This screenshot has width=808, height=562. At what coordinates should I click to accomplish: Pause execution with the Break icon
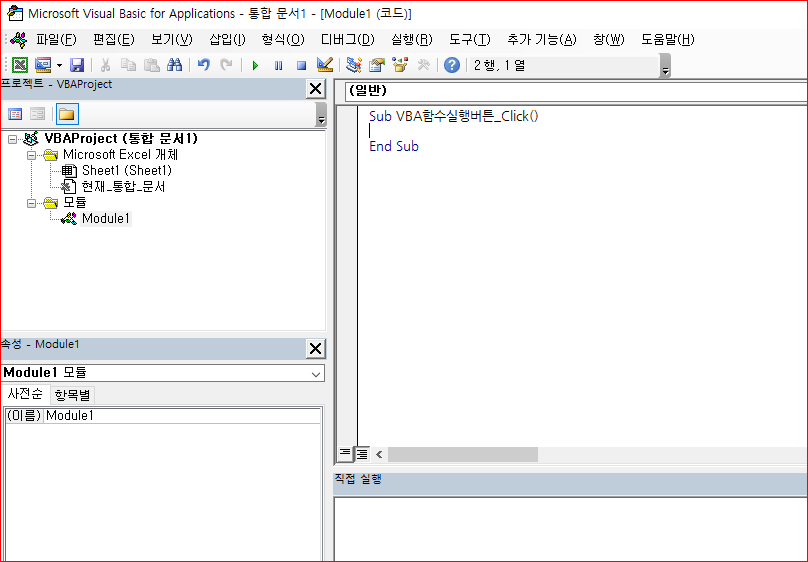pos(278,65)
